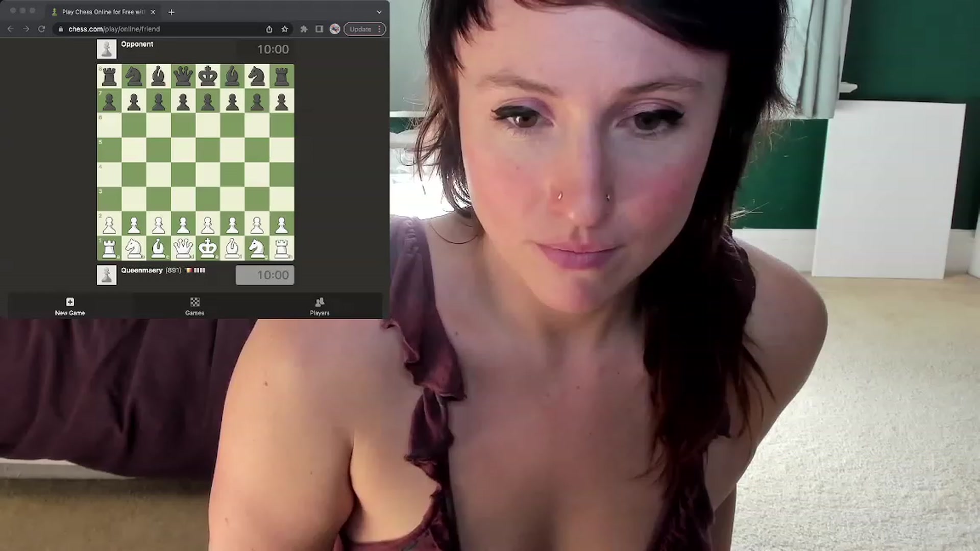Bookmark this page with the star icon
980x551 pixels.
coord(285,29)
